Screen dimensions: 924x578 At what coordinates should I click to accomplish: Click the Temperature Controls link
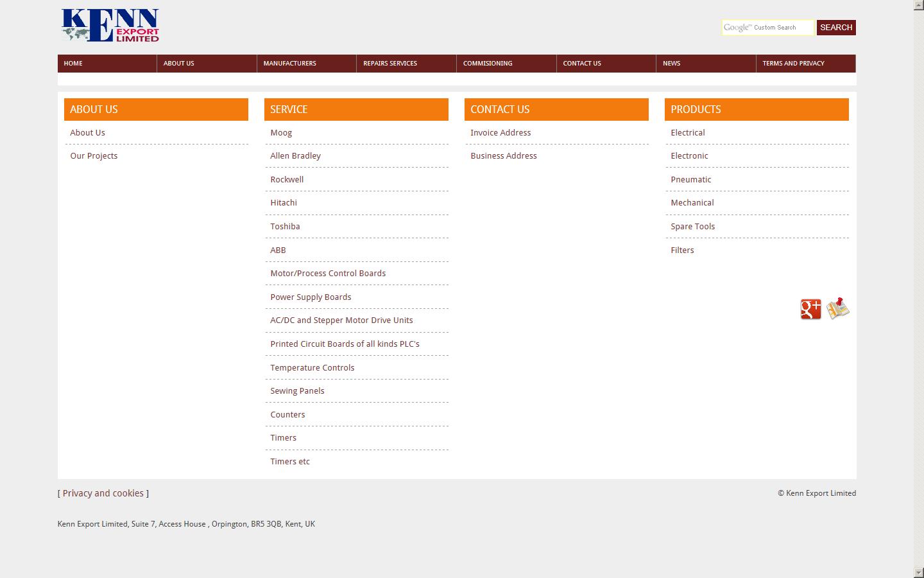point(312,367)
